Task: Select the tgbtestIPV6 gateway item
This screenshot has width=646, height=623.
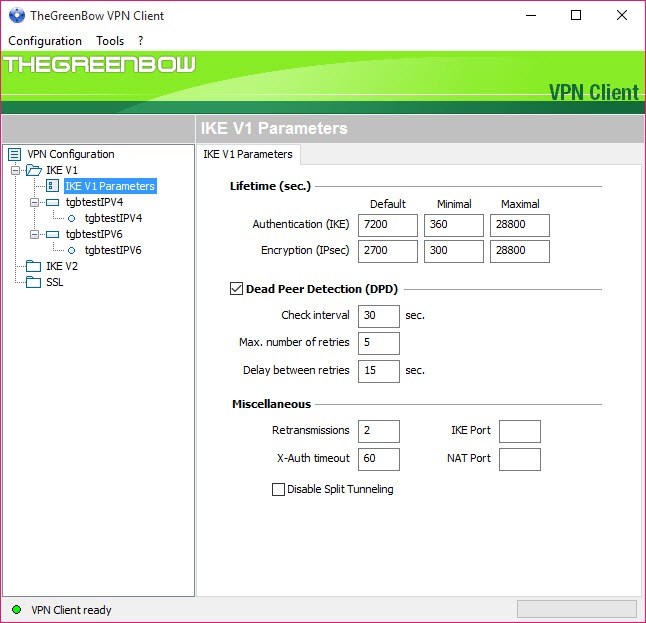Action: point(94,234)
